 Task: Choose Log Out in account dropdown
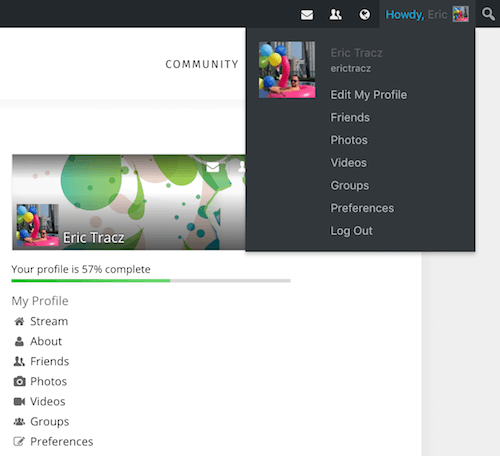click(x=351, y=231)
